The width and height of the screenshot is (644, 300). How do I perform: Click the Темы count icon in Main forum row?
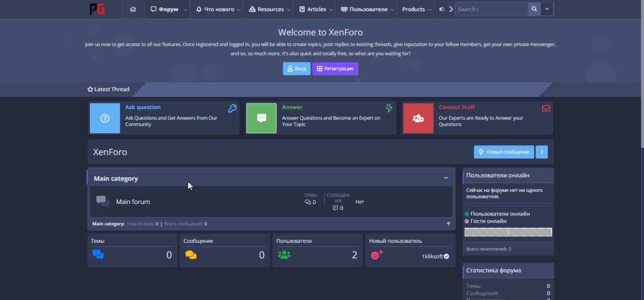[308, 202]
